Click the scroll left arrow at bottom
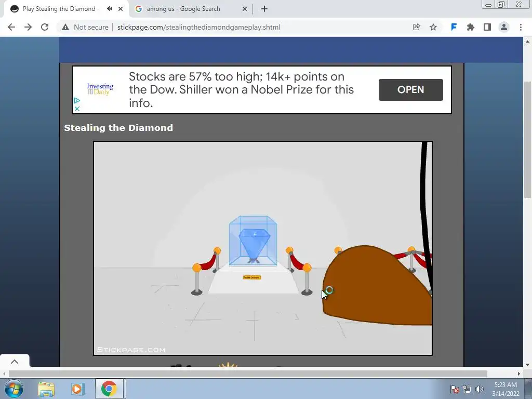532x399 pixels. (x=4, y=374)
